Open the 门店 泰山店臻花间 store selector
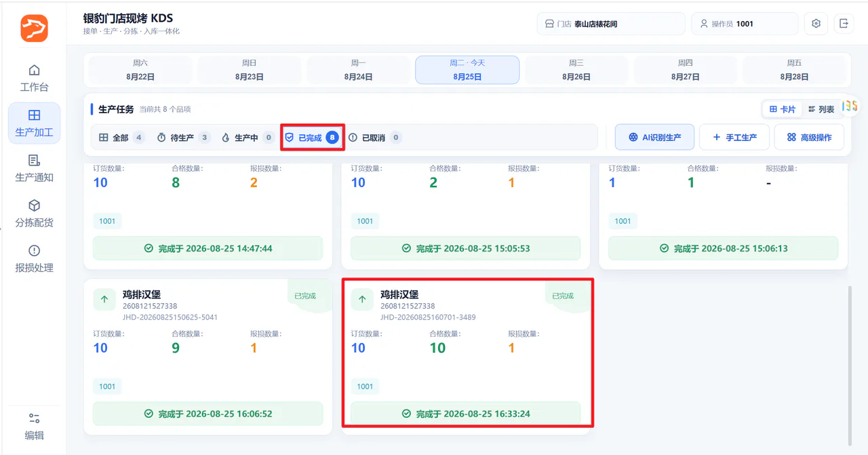This screenshot has height=455, width=868. (611, 24)
